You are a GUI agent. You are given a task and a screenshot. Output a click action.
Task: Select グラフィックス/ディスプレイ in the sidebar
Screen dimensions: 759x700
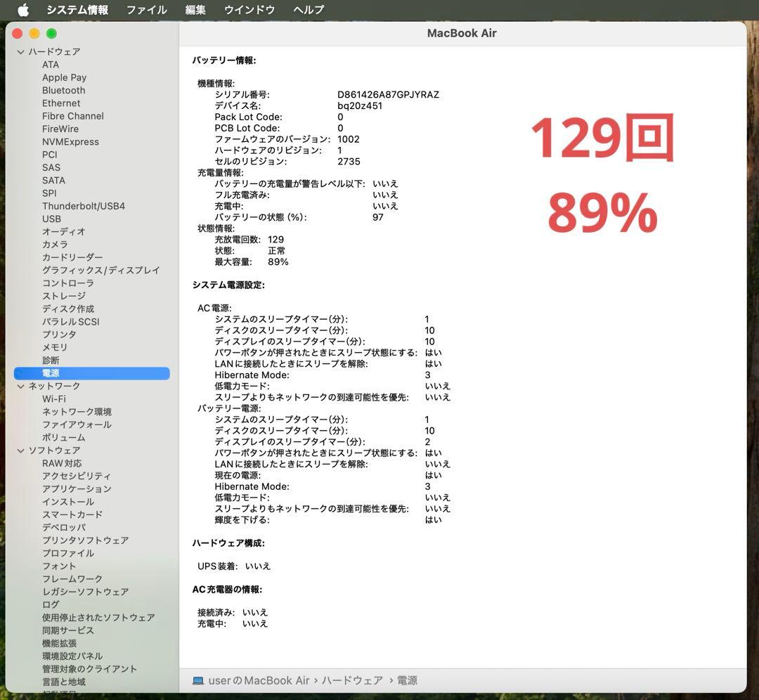pyautogui.click(x=100, y=270)
